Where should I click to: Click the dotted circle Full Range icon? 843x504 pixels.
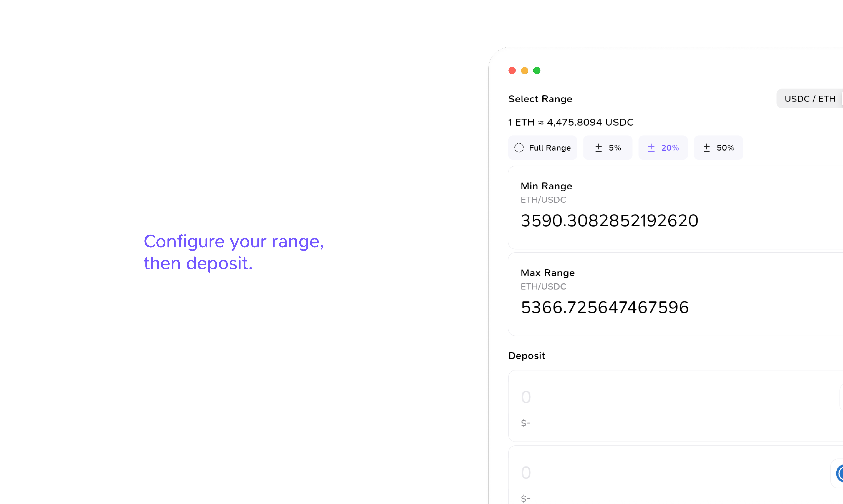[x=519, y=148]
